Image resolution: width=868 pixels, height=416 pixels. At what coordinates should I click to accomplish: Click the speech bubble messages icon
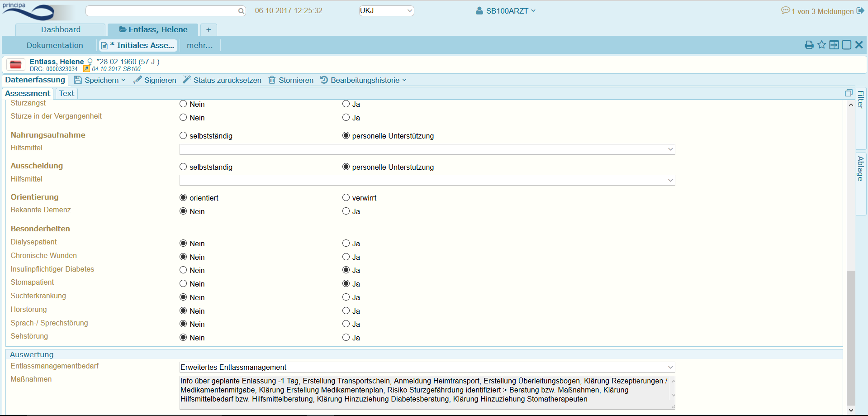786,10
